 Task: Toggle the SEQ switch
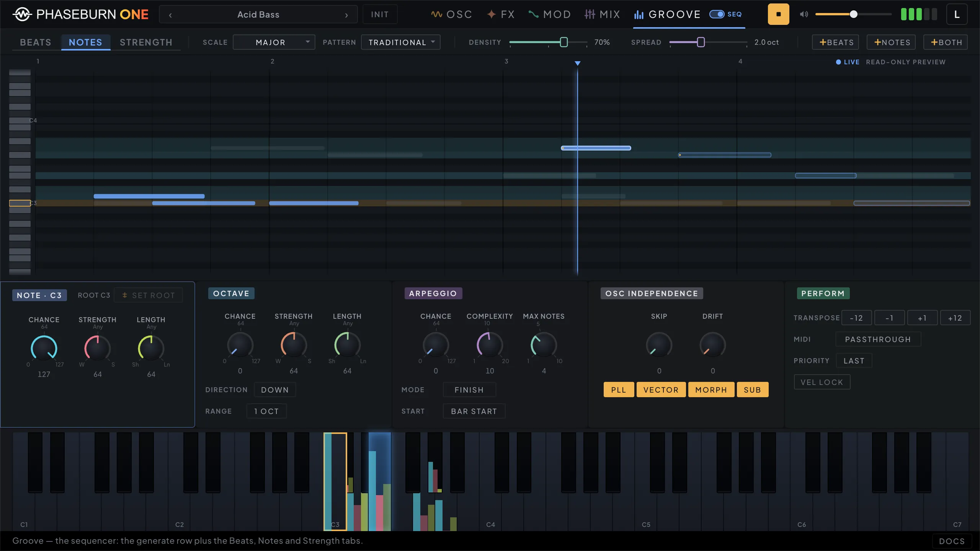(717, 14)
